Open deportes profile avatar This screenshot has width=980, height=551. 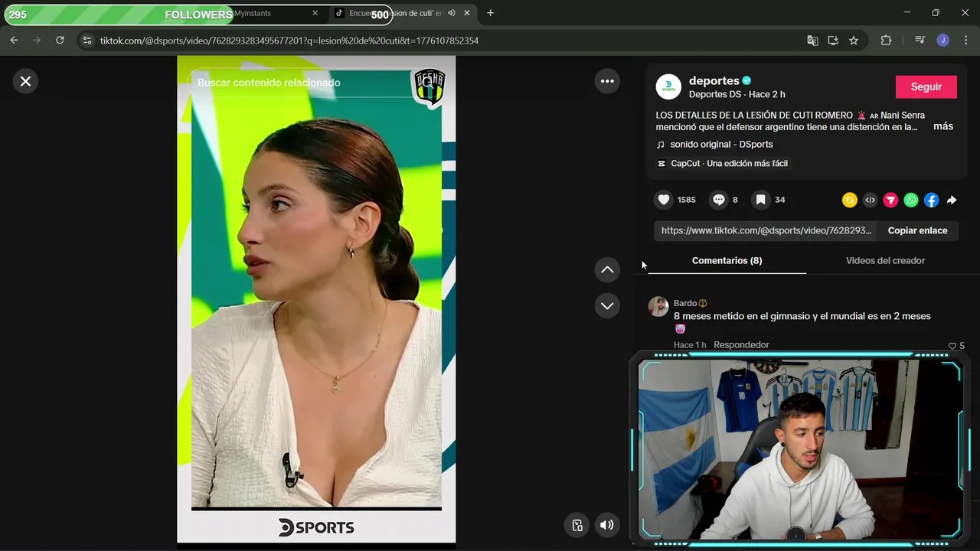[x=668, y=87]
